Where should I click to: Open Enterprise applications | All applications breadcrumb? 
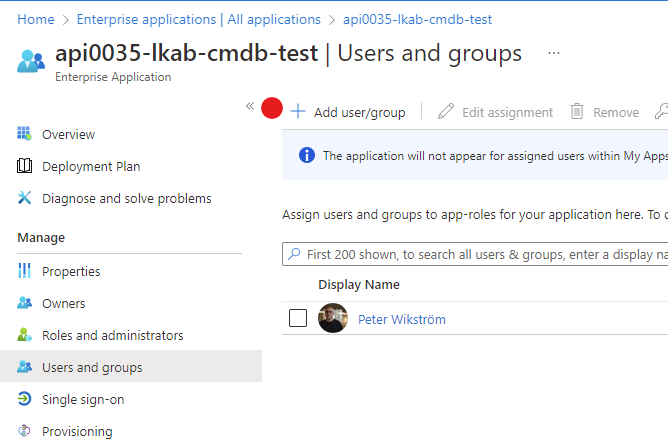coord(199,20)
